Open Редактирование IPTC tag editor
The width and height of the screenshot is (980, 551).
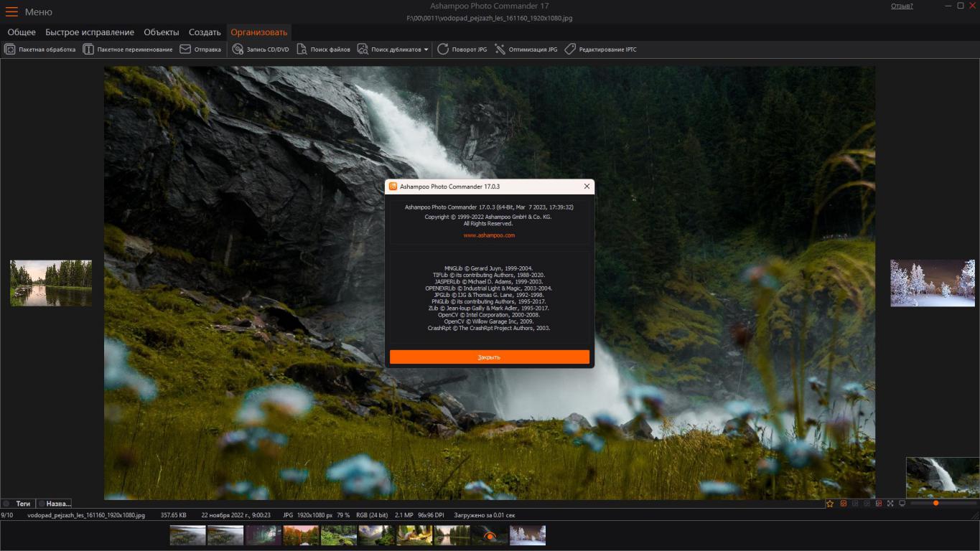(x=570, y=50)
